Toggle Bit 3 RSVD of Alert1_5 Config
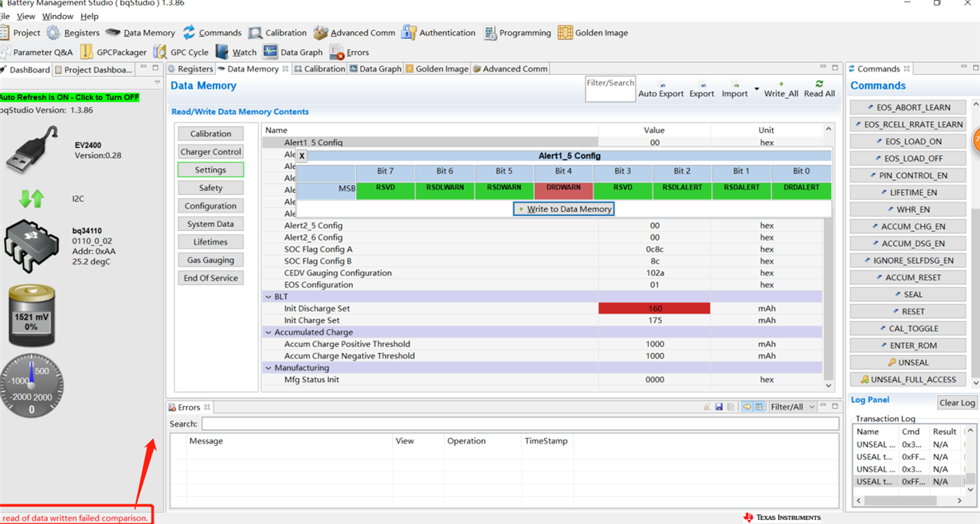 (623, 191)
